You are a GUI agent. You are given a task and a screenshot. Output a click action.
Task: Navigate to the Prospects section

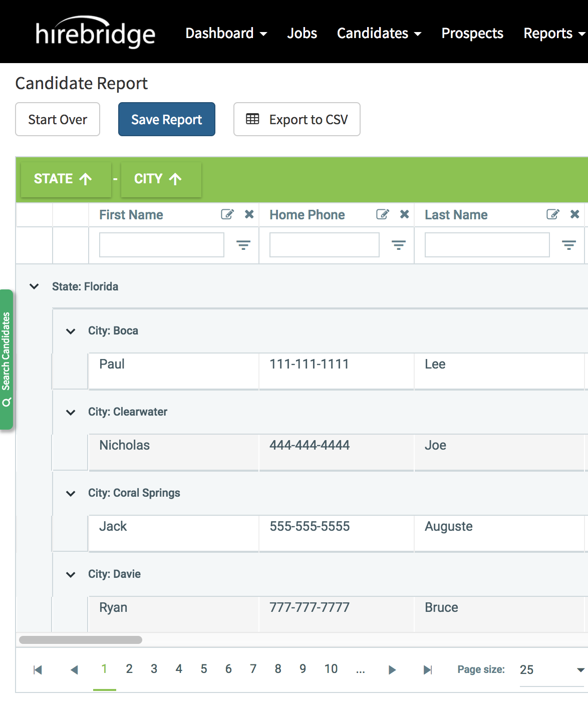point(472,33)
